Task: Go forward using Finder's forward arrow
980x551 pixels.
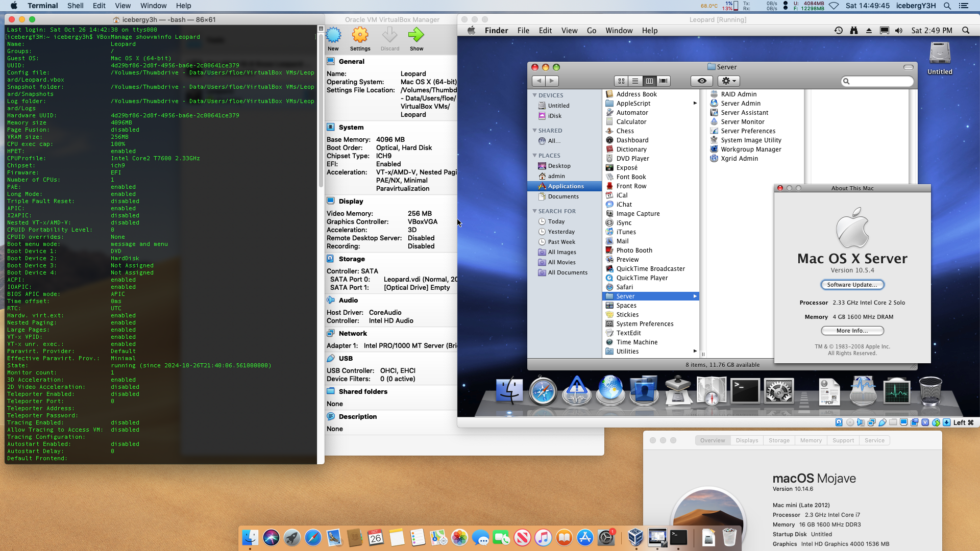Action: pos(552,81)
